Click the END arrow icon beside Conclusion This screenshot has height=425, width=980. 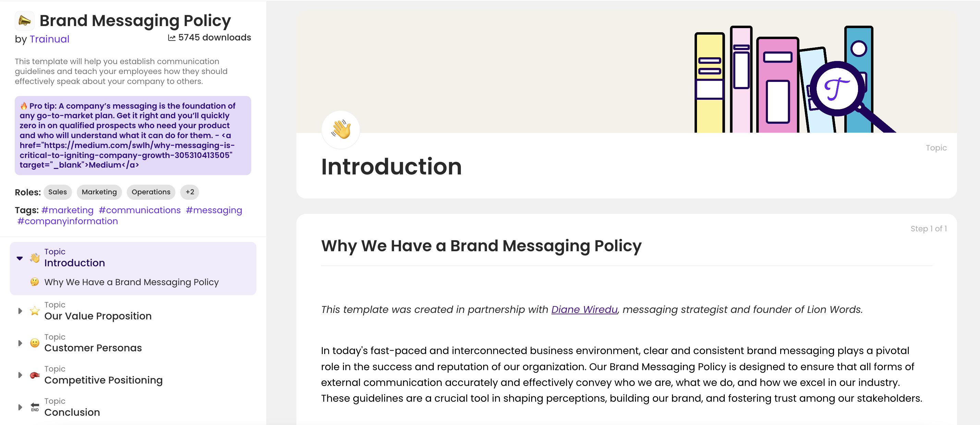(x=35, y=407)
